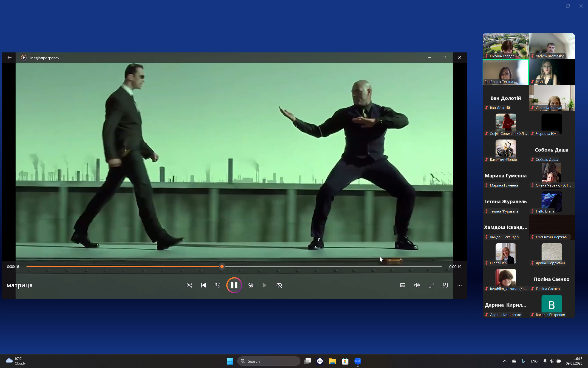Minimize the media player window
Viewport: 588px width, 368px height.
[430, 58]
